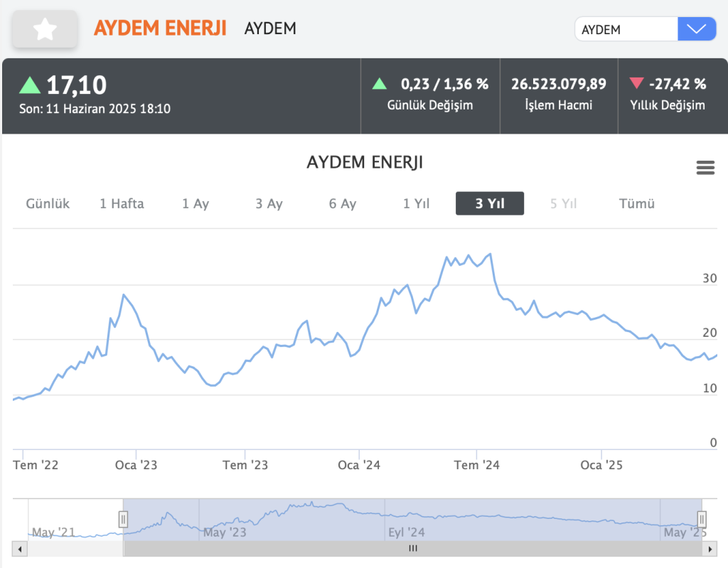Click the AYDEM stock selector field

tap(626, 29)
